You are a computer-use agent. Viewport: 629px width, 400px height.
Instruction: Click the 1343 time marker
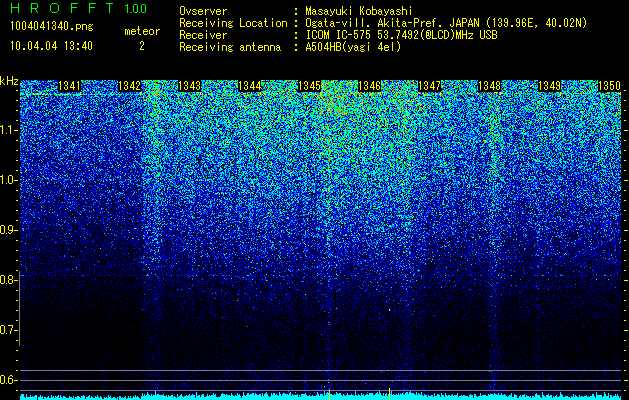pos(189,86)
